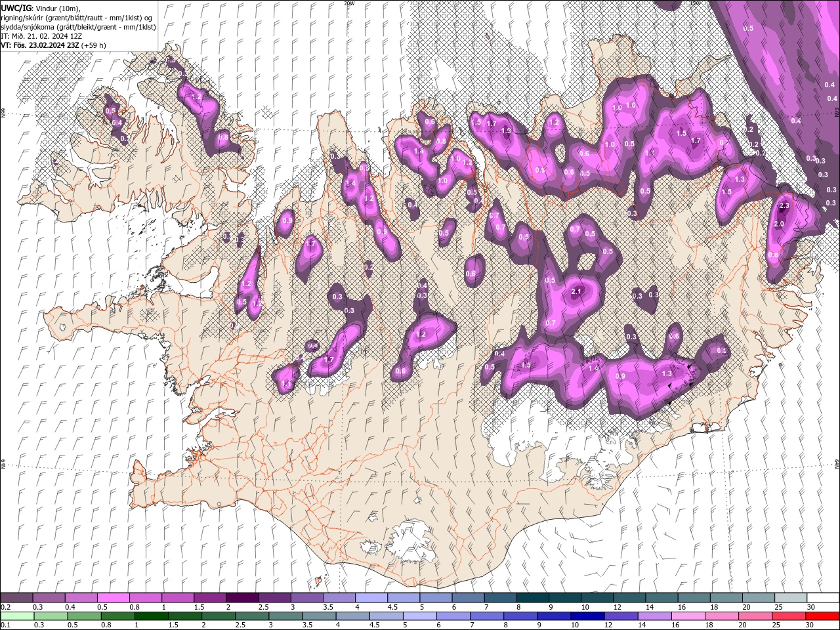Click the 2.5 label on the snow scale

tap(263, 607)
